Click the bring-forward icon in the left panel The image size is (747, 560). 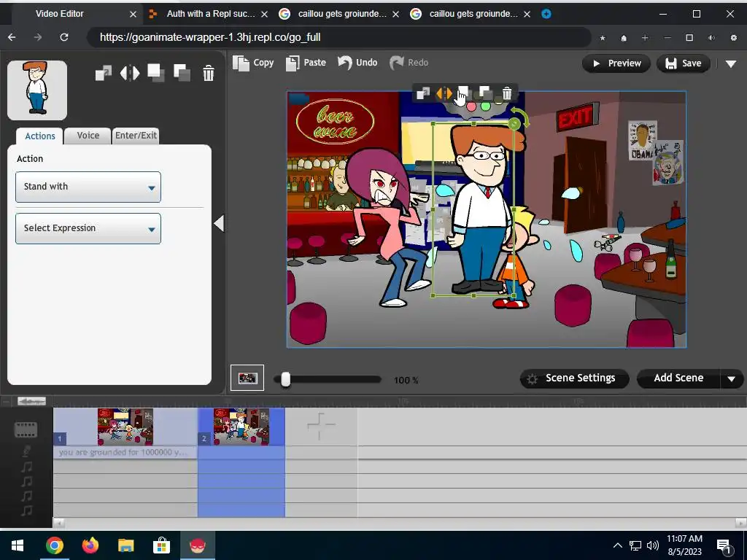[104, 73]
